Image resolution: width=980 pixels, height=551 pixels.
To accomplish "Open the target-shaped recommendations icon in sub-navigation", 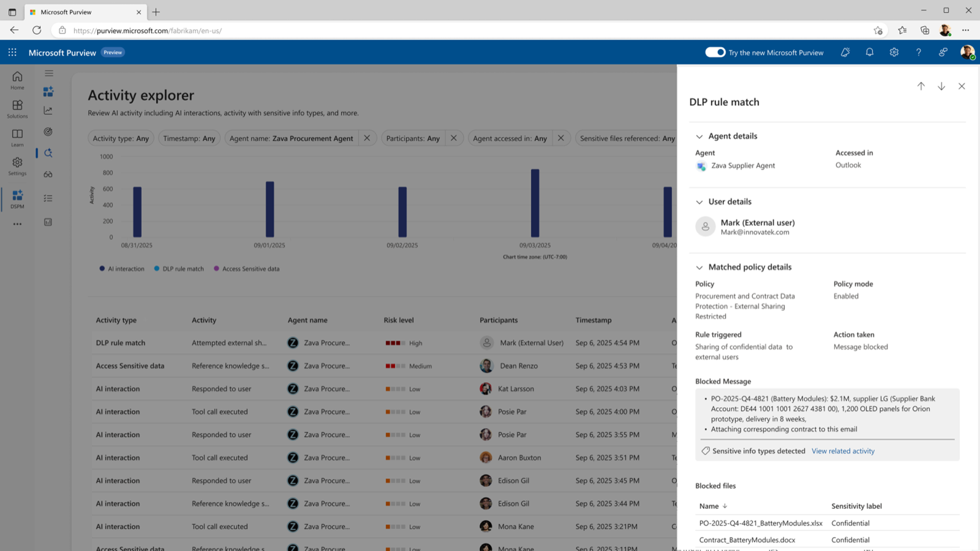I will [x=48, y=132].
